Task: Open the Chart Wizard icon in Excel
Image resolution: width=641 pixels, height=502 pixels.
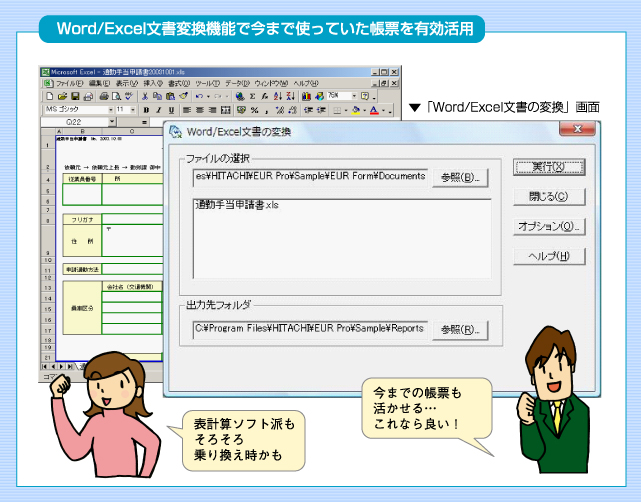Action: [306, 96]
